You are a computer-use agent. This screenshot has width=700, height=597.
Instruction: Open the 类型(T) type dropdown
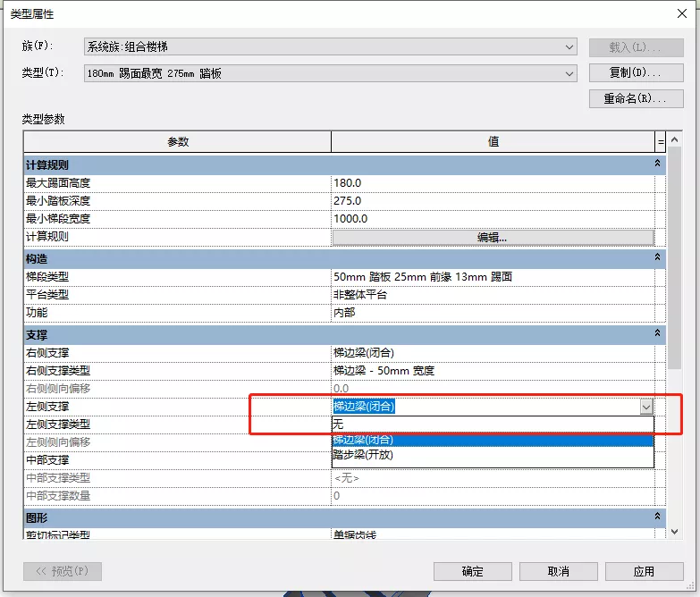[569, 73]
